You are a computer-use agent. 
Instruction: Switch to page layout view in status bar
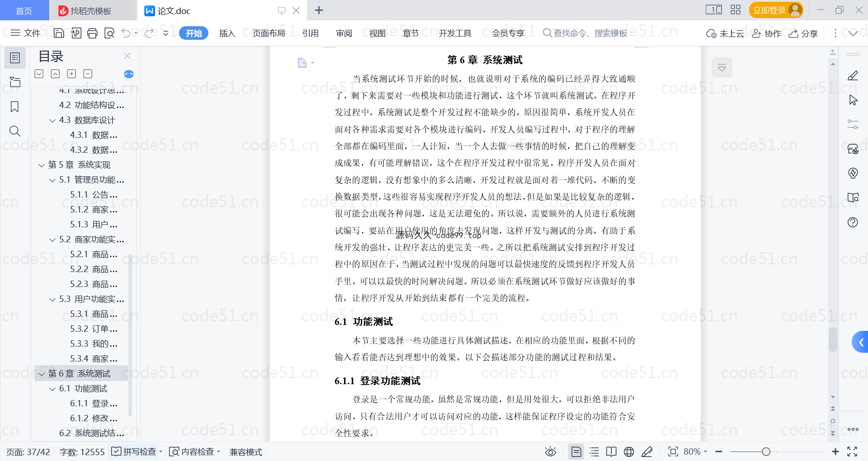[576, 452]
